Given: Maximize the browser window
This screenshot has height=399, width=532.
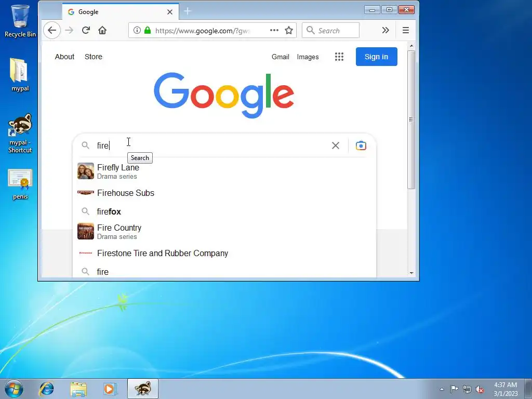Looking at the screenshot, I should tap(389, 10).
